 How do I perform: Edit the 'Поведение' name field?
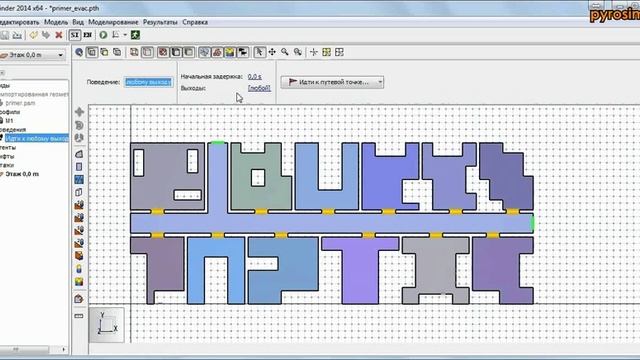click(x=149, y=82)
